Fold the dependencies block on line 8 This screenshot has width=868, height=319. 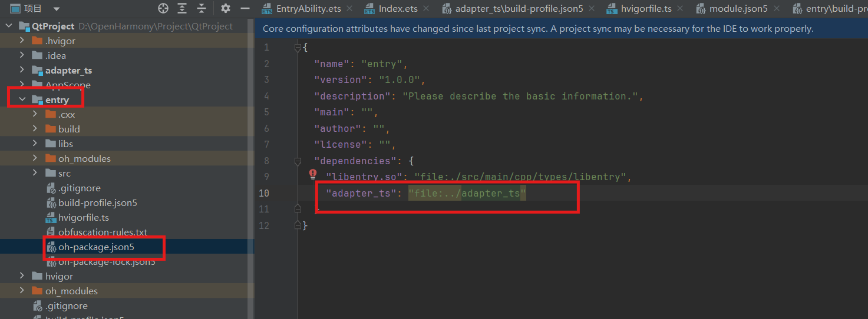click(298, 161)
